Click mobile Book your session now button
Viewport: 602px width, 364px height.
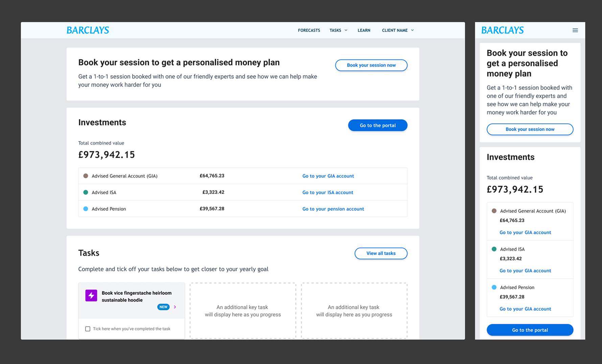pos(530,129)
